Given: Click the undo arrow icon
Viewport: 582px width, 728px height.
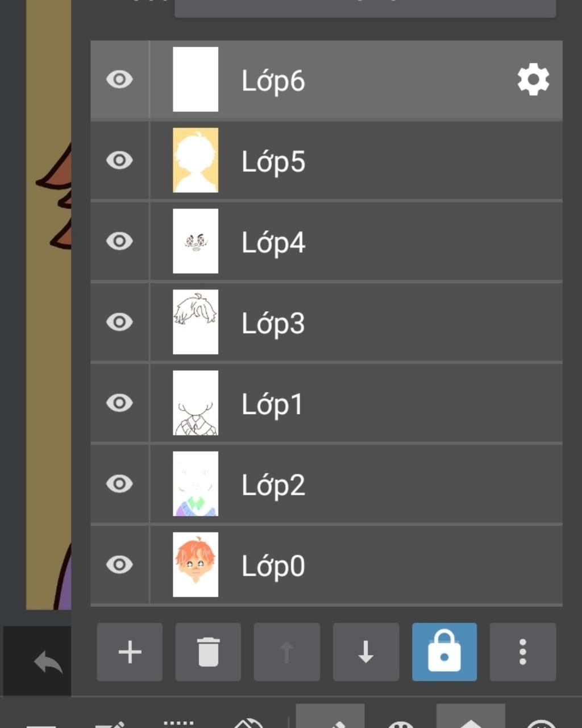Looking at the screenshot, I should click(48, 662).
